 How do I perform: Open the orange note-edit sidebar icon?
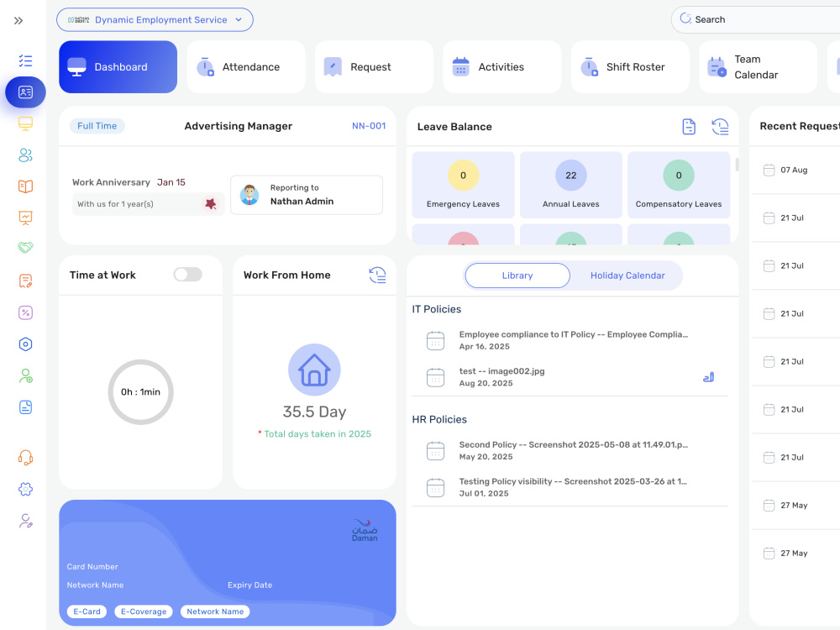click(25, 281)
